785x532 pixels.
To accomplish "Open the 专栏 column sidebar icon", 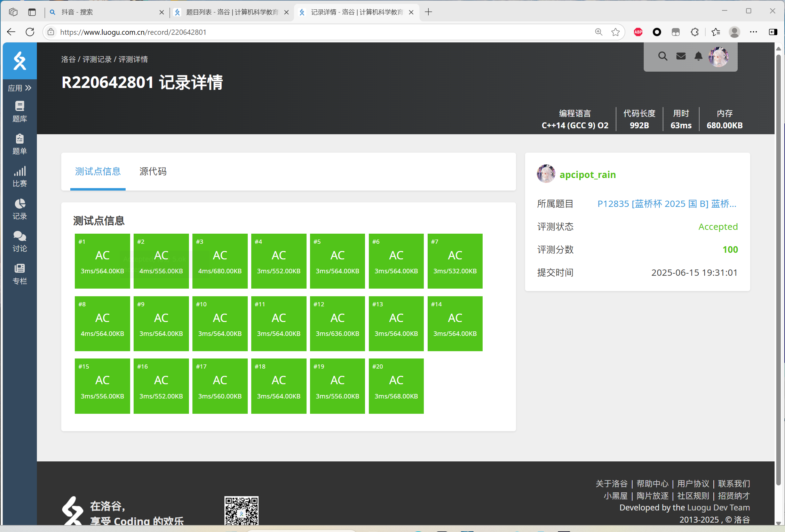I will coord(19,274).
